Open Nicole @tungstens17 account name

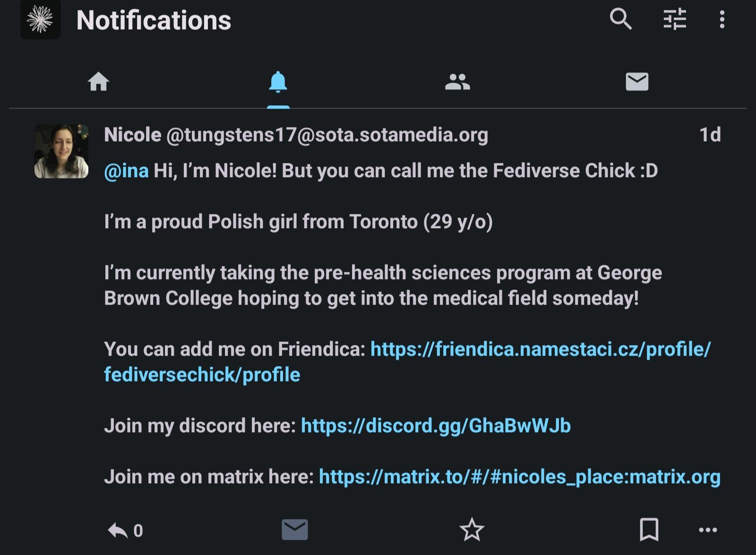coord(296,135)
